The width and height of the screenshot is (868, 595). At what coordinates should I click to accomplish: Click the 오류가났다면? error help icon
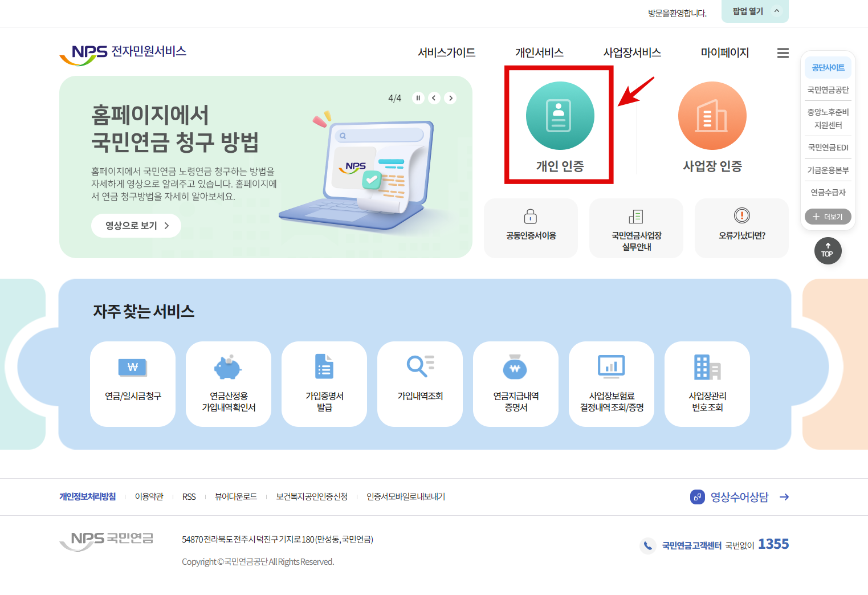741,227
